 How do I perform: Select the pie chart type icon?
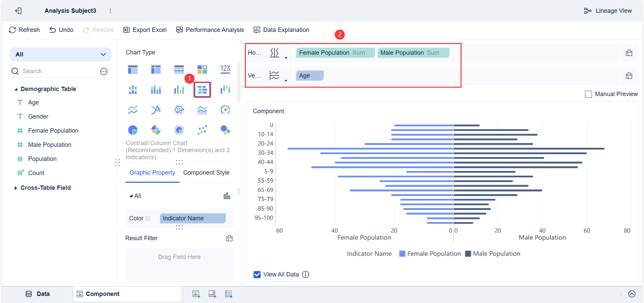[x=133, y=130]
